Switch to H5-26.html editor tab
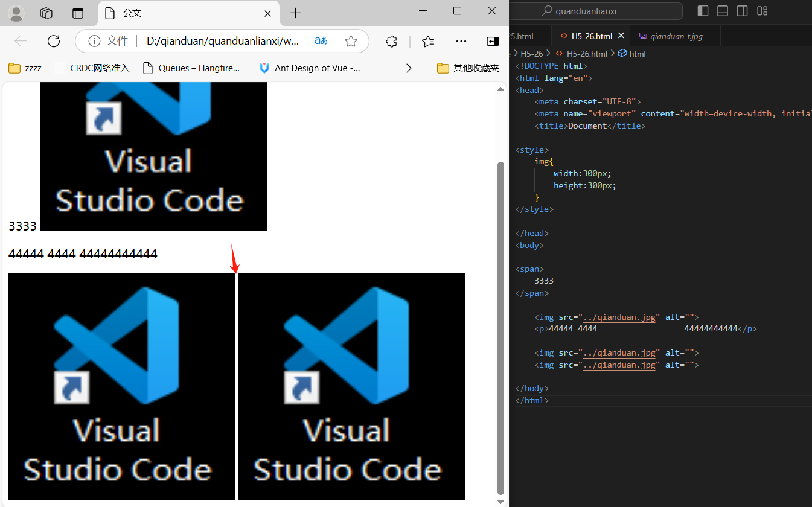This screenshot has width=812, height=507. point(592,36)
